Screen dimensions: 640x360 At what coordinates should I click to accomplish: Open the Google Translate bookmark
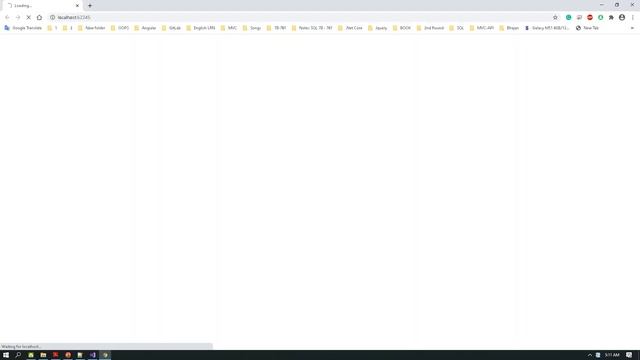coord(23,28)
